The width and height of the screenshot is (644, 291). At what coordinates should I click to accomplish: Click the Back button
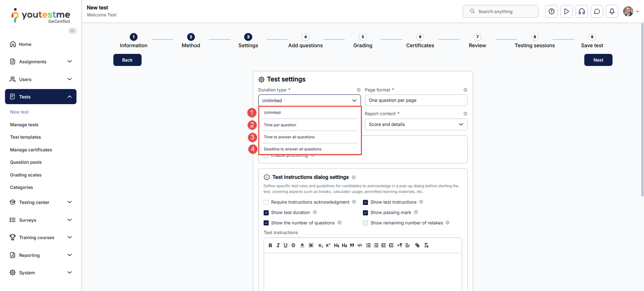[x=127, y=60]
